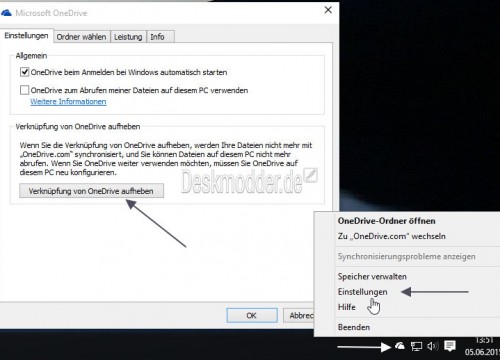Switch to the Einstellungen tab
This screenshot has height=360, width=500.
26,36
